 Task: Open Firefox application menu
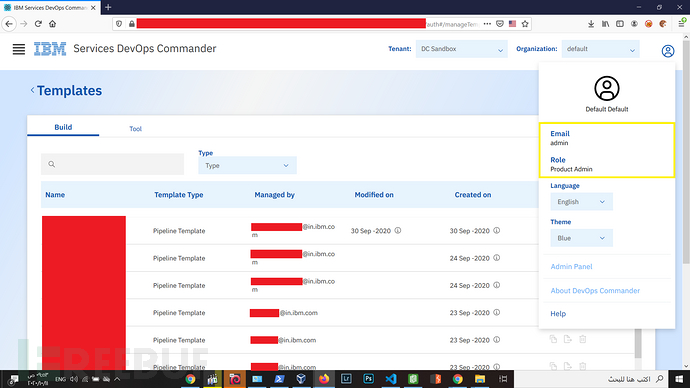click(681, 24)
